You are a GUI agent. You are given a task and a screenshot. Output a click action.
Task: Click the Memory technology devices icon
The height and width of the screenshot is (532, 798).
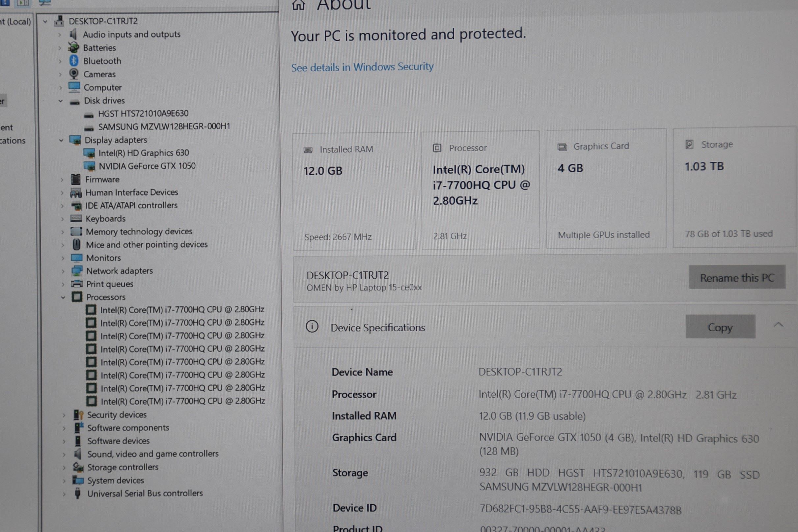coord(76,231)
